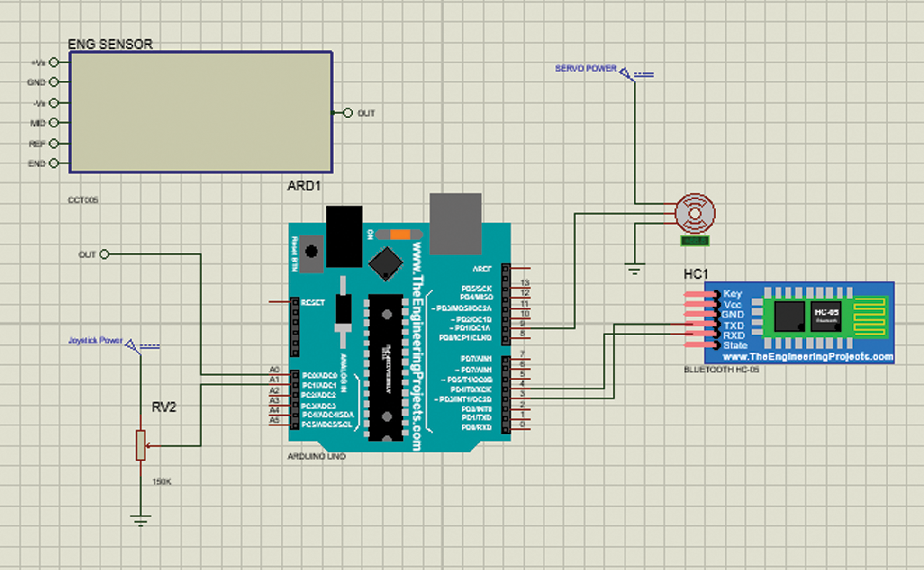The image size is (924, 570).
Task: Select the REF terminal of ENG SENSOR
Action: pyautogui.click(x=54, y=143)
